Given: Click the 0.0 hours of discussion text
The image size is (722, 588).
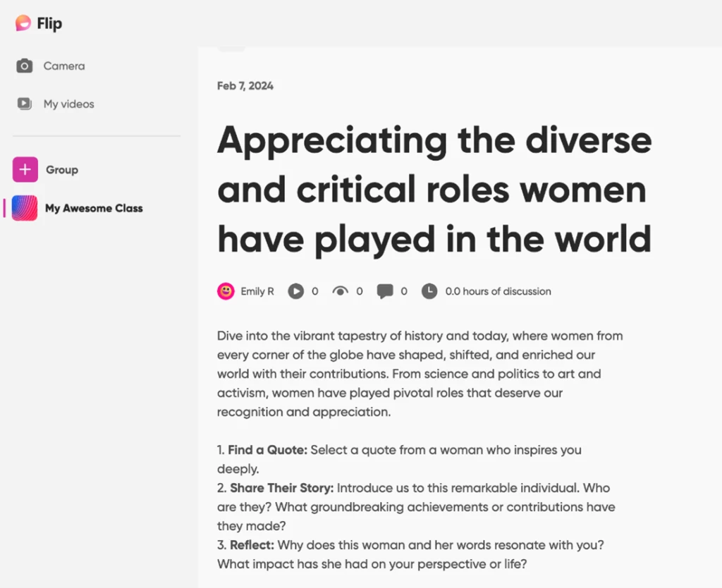Looking at the screenshot, I should coord(498,291).
